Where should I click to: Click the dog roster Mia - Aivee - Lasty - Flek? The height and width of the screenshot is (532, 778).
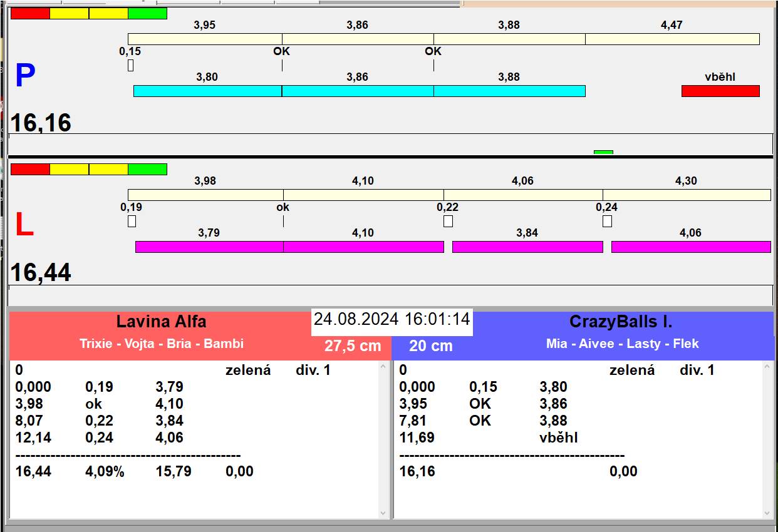(x=623, y=344)
